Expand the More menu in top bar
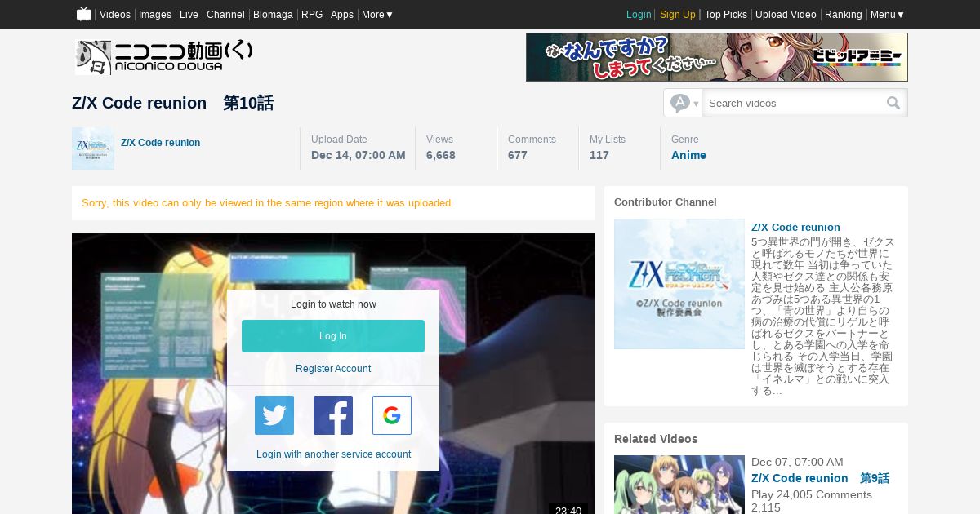The height and width of the screenshot is (514, 980). coord(377,15)
